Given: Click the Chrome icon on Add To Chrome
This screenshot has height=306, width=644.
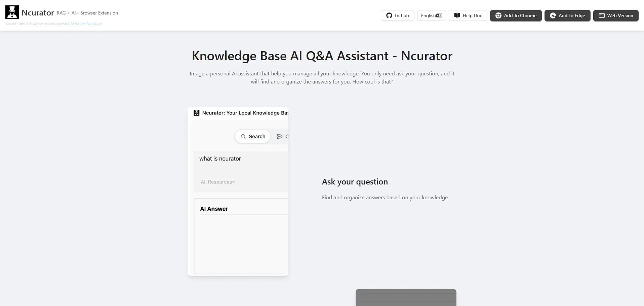Looking at the screenshot, I should click(x=498, y=15).
